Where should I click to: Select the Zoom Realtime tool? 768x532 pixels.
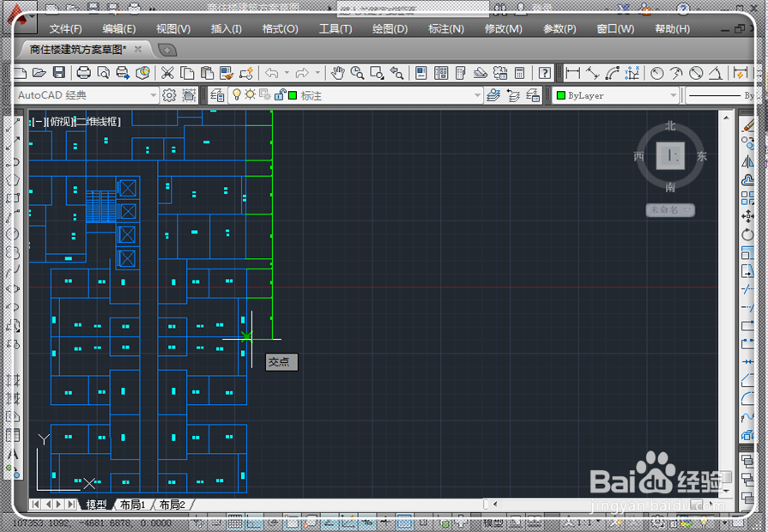pyautogui.click(x=357, y=74)
